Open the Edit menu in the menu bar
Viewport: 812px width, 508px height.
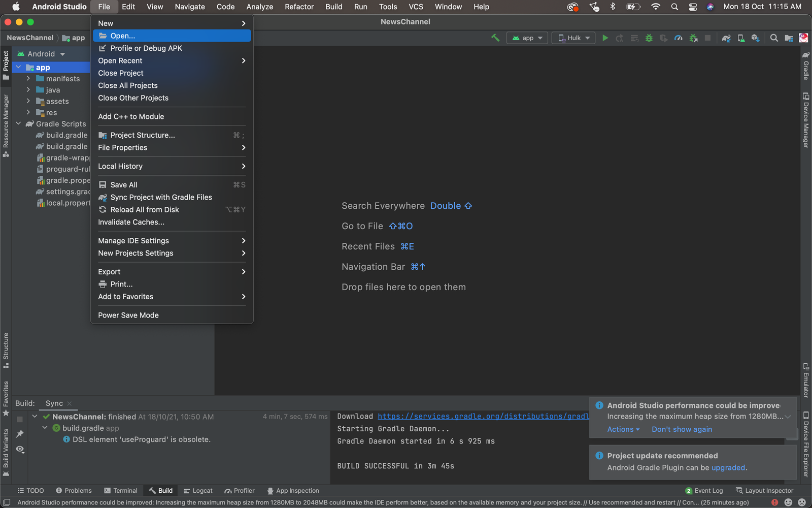[128, 7]
